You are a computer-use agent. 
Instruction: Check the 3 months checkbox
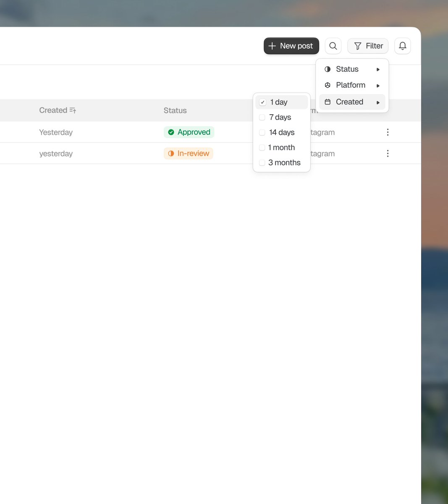pos(262,163)
